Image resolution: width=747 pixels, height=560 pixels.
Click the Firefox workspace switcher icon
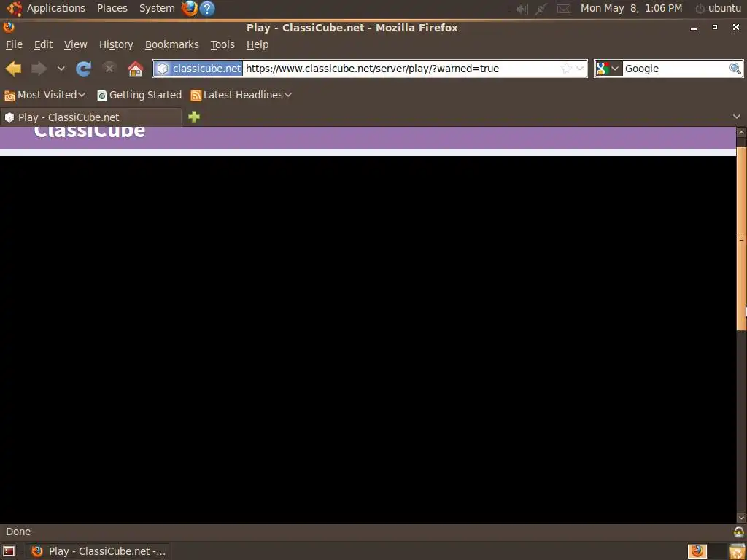coord(697,551)
